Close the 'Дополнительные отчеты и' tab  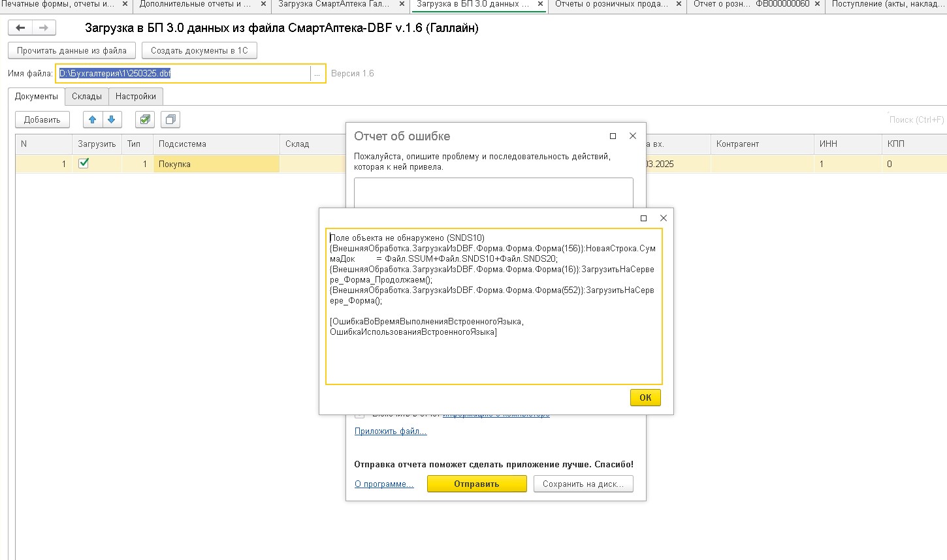(x=263, y=4)
